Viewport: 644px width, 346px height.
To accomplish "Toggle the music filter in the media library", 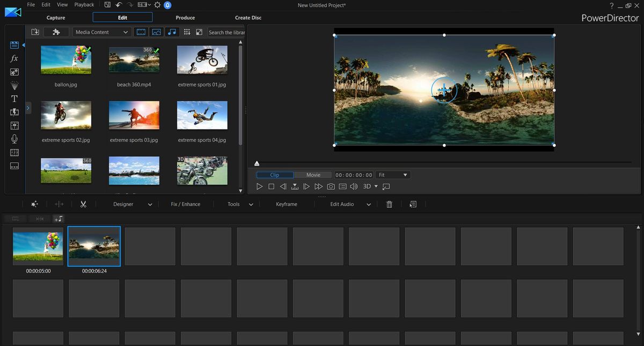I will coord(172,32).
